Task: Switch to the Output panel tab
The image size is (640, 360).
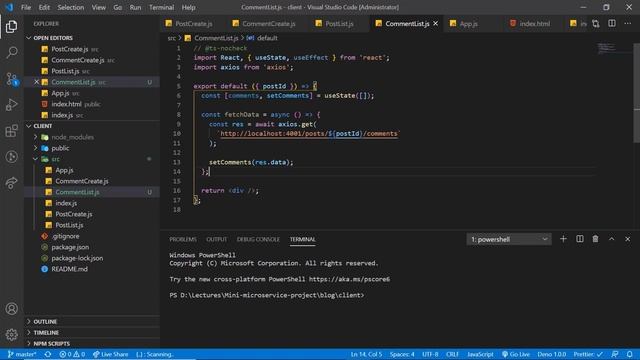Action: [216, 239]
